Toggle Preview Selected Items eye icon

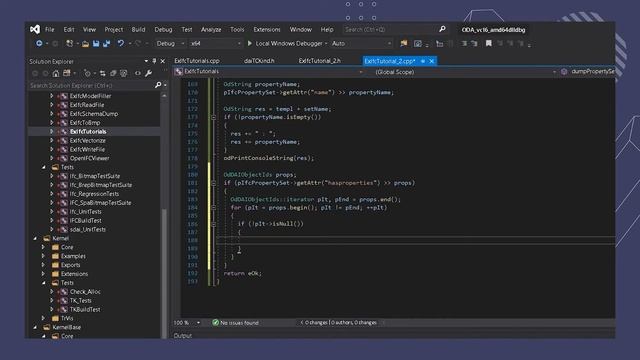(138, 73)
